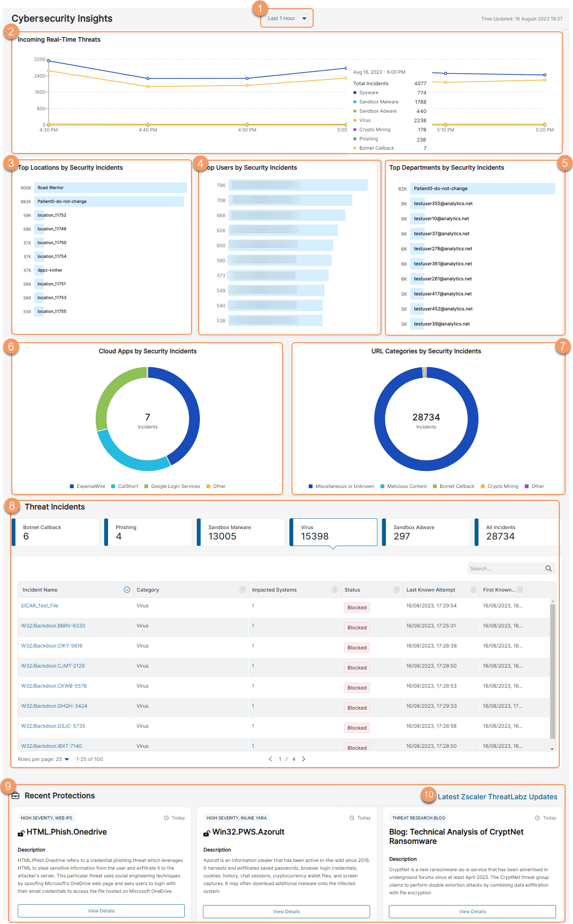This screenshot has width=573, height=924.
Task: Click the scrollbar down arrow in incidents table
Action: point(553,749)
